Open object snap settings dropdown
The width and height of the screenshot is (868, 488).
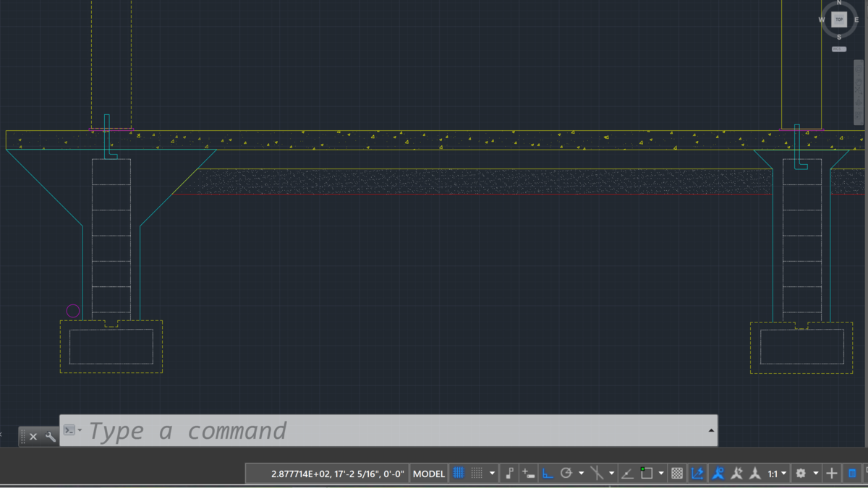(660, 474)
